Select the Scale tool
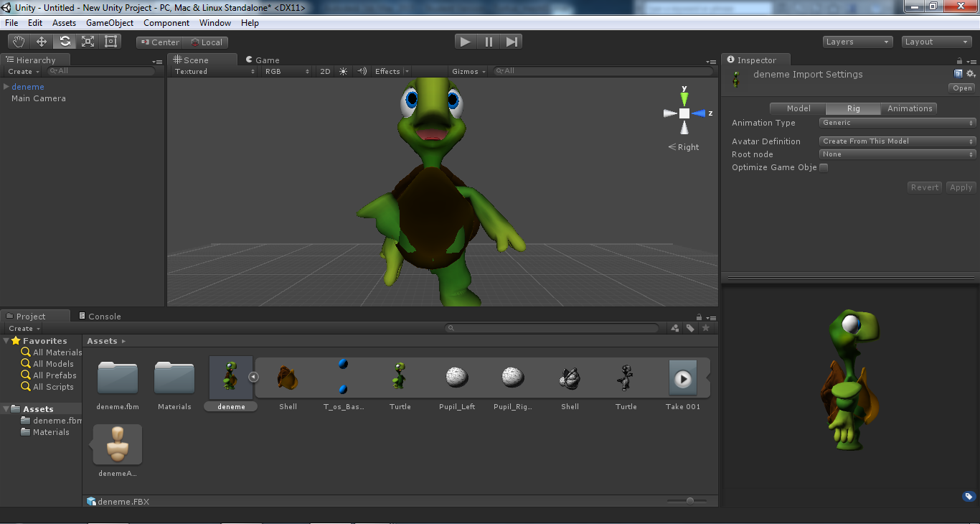 87,41
